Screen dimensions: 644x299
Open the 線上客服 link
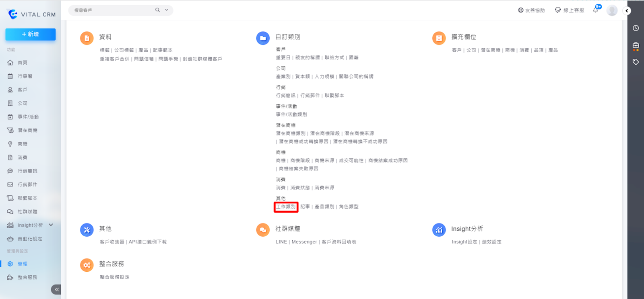[x=570, y=10]
